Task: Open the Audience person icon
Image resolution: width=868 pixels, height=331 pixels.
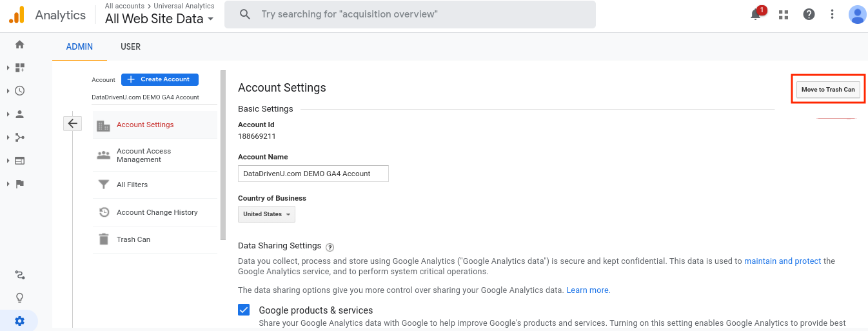Action: click(19, 114)
